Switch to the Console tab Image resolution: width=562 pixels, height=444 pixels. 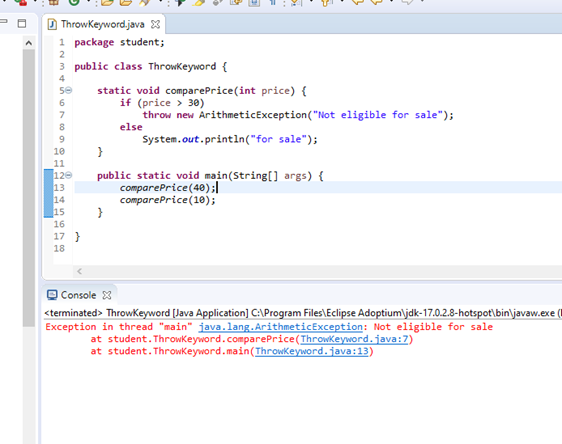(78, 295)
